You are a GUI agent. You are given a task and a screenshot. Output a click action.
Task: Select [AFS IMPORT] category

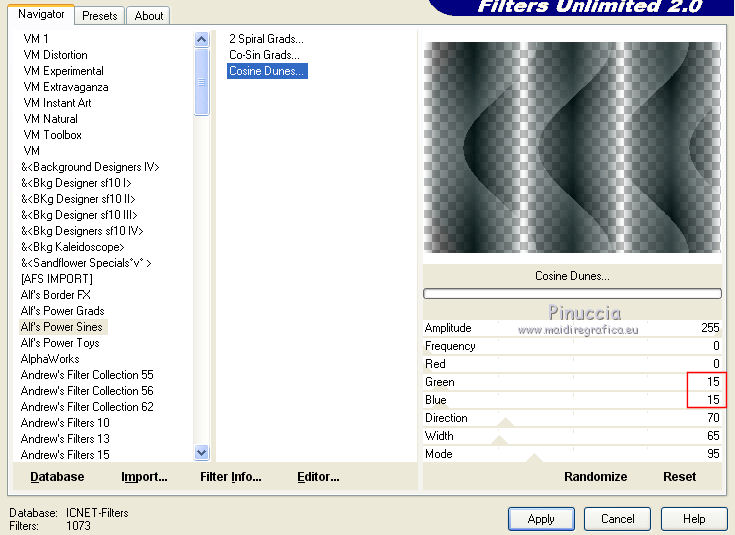(x=57, y=279)
